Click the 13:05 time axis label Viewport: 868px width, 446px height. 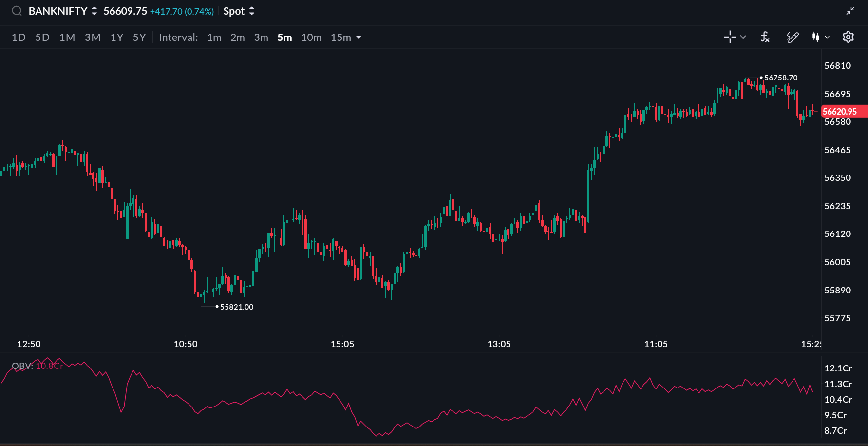pos(499,344)
